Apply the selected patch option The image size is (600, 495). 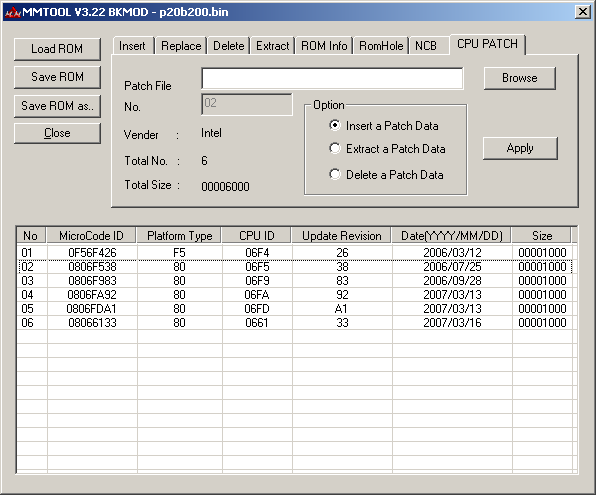click(519, 148)
